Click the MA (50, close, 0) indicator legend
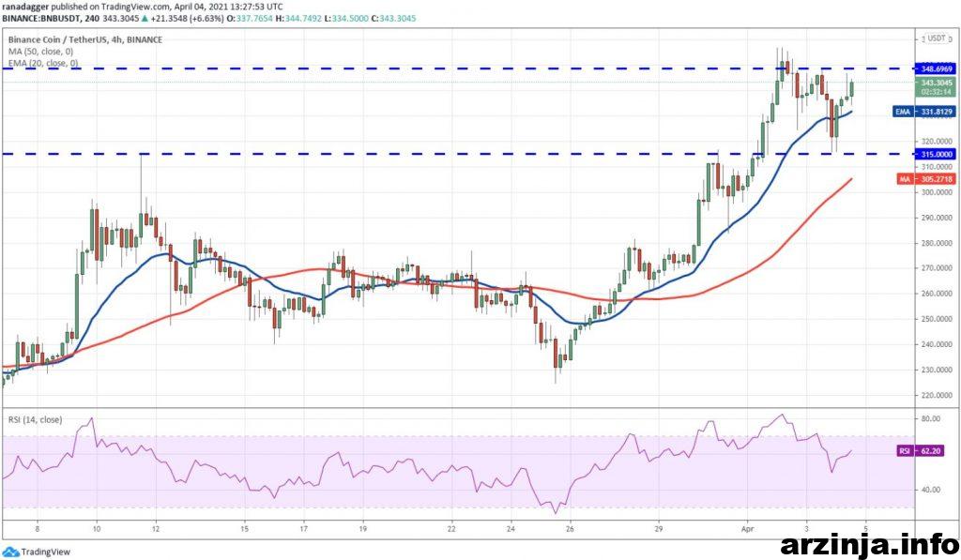The width and height of the screenshot is (961, 560). coord(40,52)
